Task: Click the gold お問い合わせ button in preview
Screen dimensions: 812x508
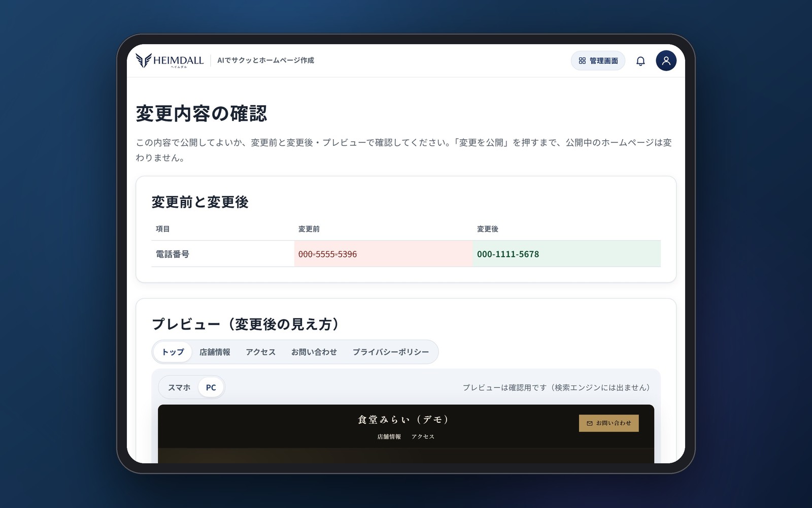Action: (x=609, y=423)
